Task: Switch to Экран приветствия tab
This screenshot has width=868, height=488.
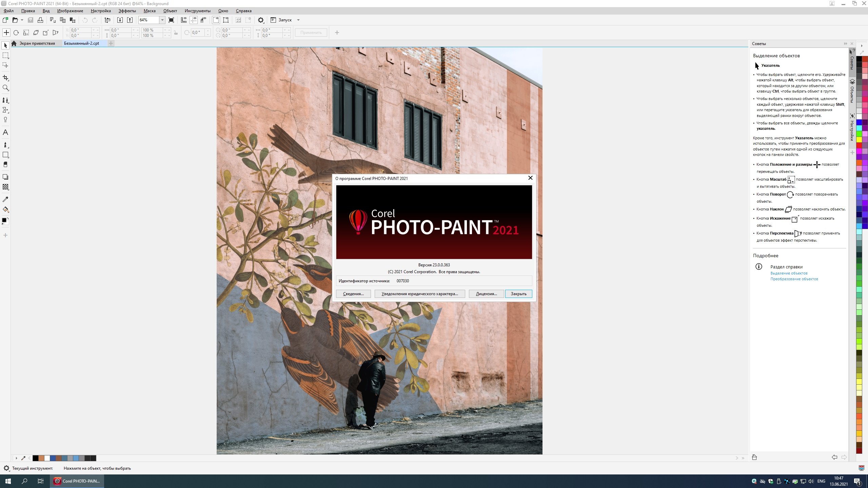Action: [37, 43]
